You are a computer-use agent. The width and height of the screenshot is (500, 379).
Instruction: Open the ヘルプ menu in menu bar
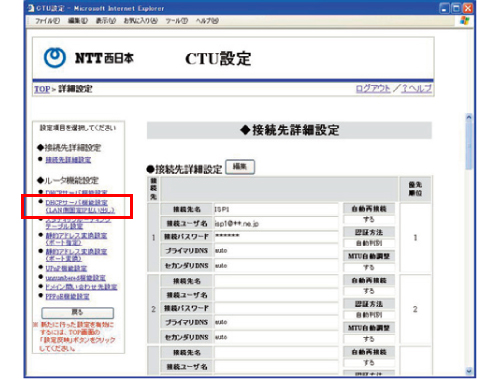point(207,21)
